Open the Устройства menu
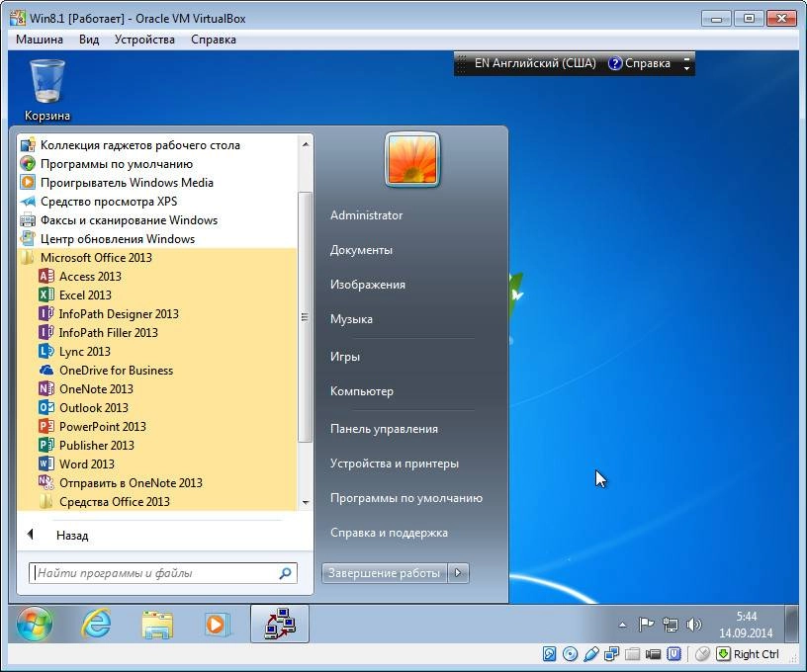The width and height of the screenshot is (807, 672). (x=144, y=40)
